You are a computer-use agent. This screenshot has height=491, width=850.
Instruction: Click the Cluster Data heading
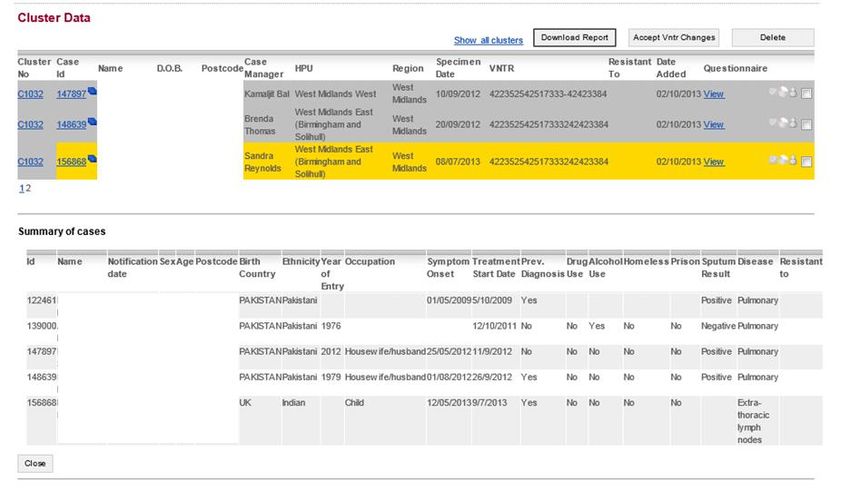click(54, 17)
